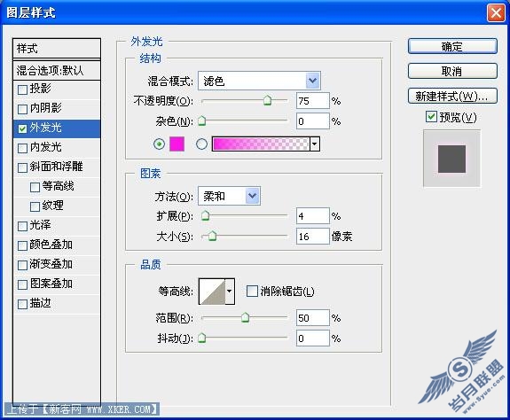The height and width of the screenshot is (420, 510).
Task: Check the 消除锯齿 anti-alias checkbox
Action: coord(252,291)
